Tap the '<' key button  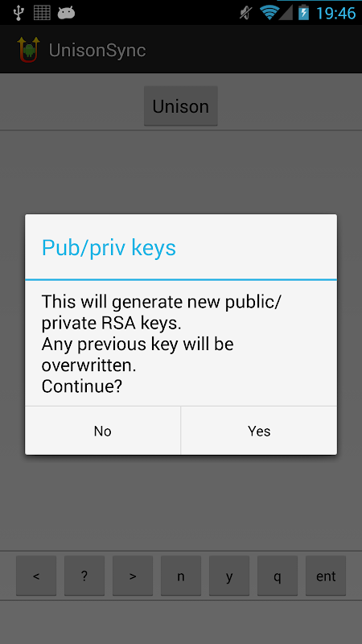click(x=36, y=576)
